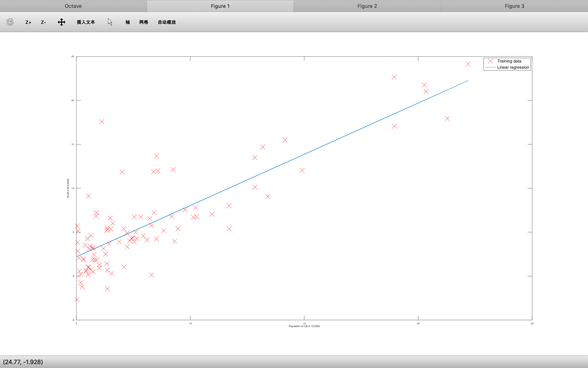Click the x-axis label Population of City
This screenshot has width=588, height=368.
[x=304, y=326]
